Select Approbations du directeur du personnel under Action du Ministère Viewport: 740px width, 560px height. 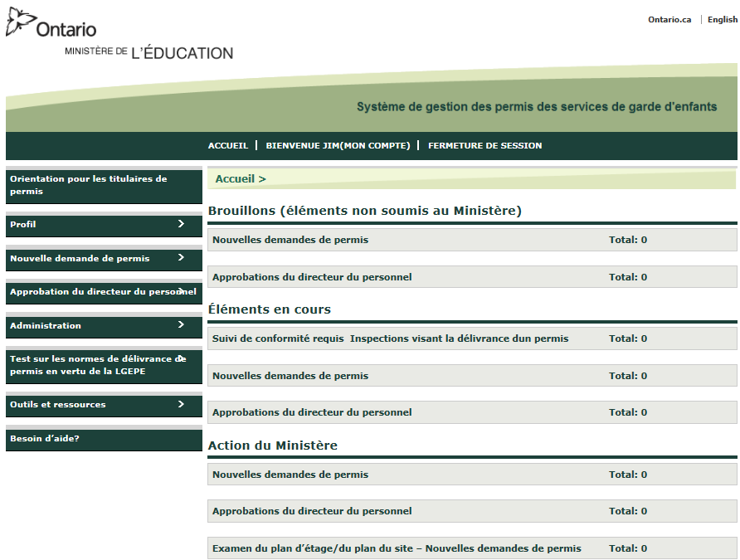[472, 511]
